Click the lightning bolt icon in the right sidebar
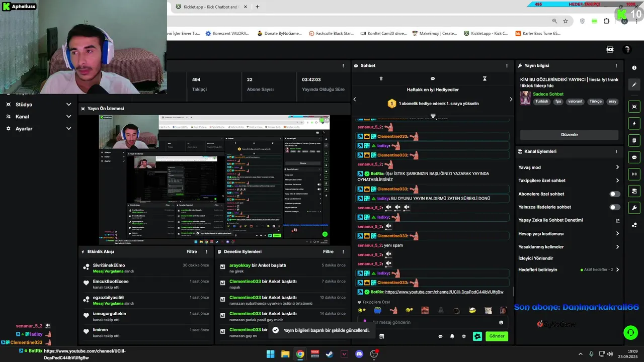Image resolution: width=644 pixels, height=362 pixels. pyautogui.click(x=634, y=124)
